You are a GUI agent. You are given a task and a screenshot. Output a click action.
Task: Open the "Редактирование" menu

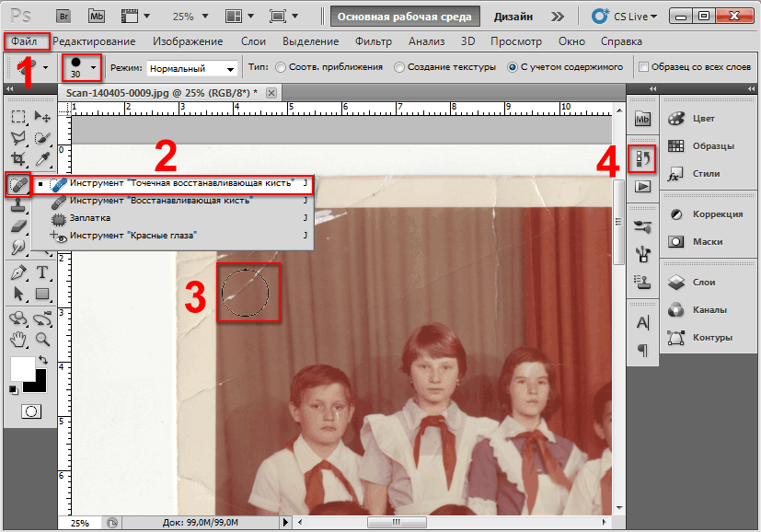click(x=94, y=41)
